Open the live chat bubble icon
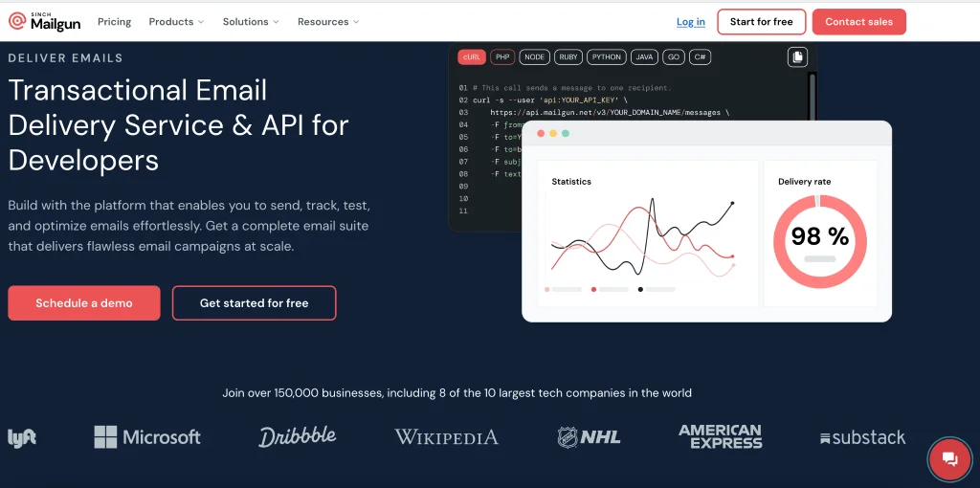This screenshot has width=980, height=488. (x=949, y=459)
